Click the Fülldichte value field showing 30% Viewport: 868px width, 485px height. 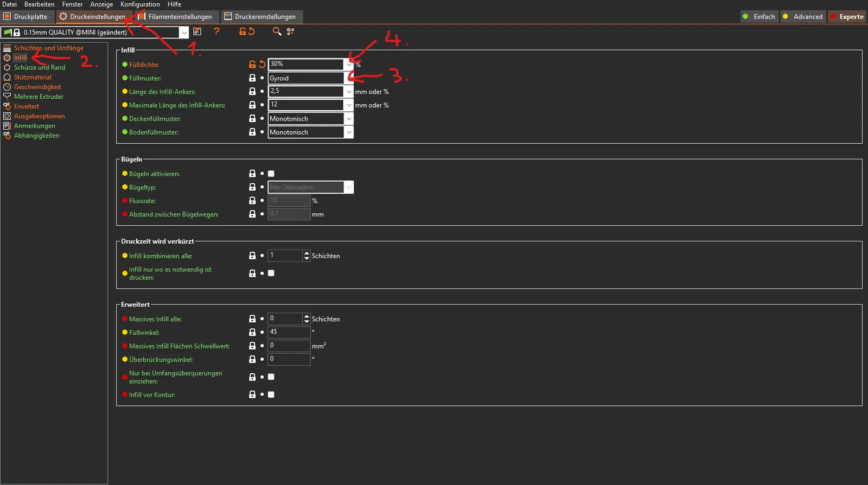tap(306, 64)
